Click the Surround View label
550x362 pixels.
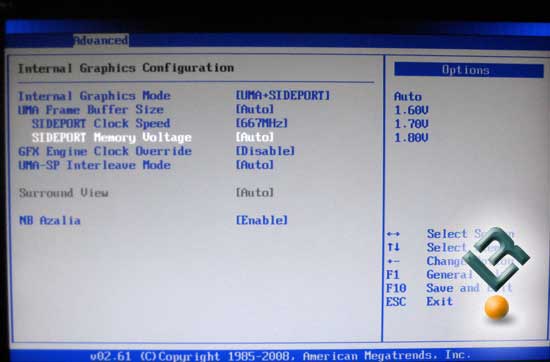pyautogui.click(x=63, y=193)
